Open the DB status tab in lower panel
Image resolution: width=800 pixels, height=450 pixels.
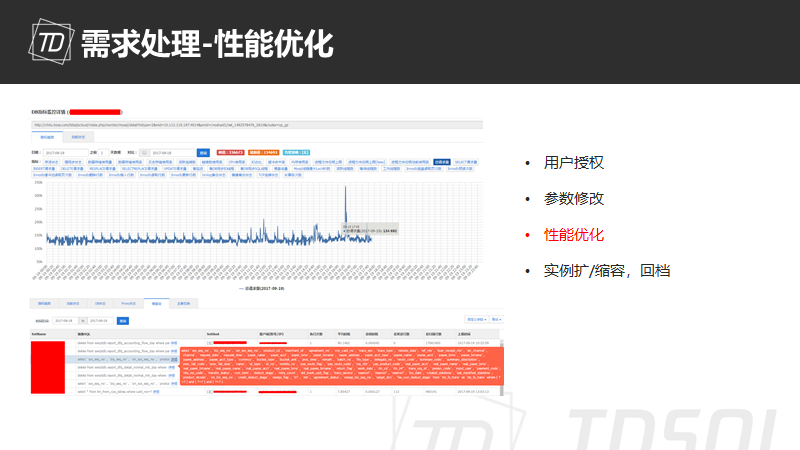[x=100, y=304]
